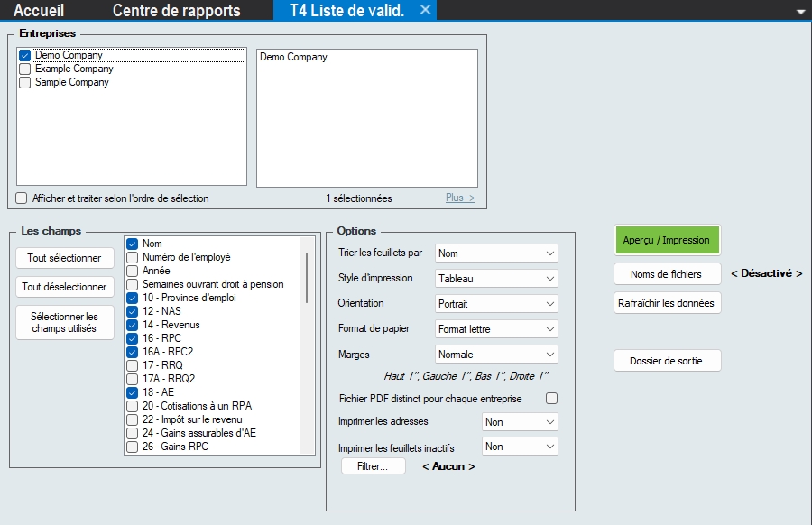Check the 17 - RRQ field
Image resolution: width=812 pixels, height=525 pixels.
point(133,365)
